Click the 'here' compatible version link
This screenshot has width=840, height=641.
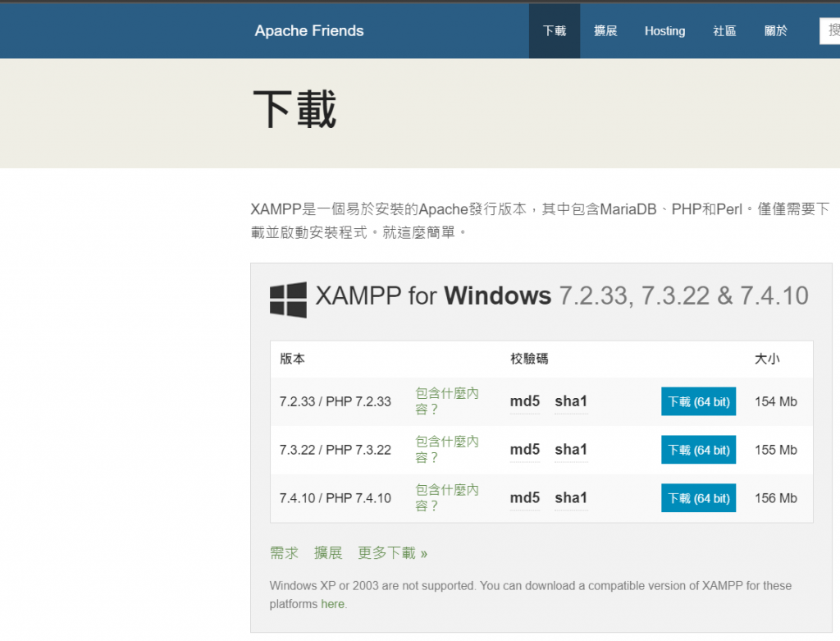(x=333, y=604)
